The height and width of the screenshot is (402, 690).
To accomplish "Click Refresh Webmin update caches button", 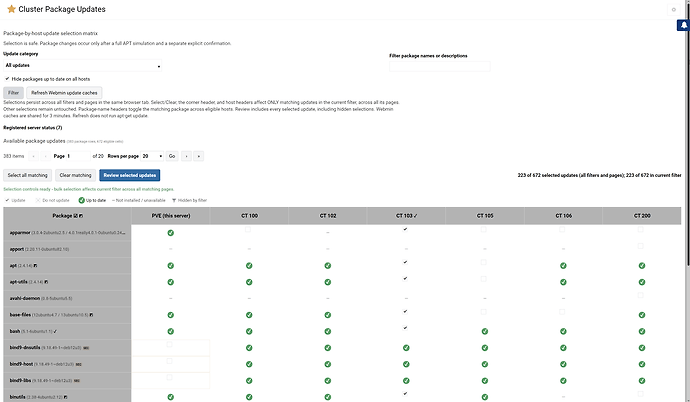I will (64, 93).
